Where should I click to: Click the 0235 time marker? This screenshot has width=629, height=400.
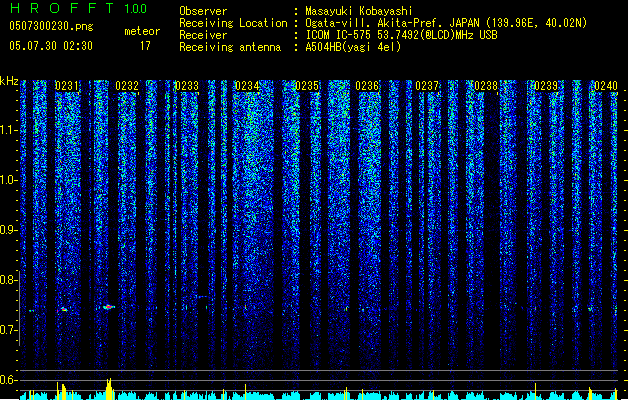pos(307,86)
